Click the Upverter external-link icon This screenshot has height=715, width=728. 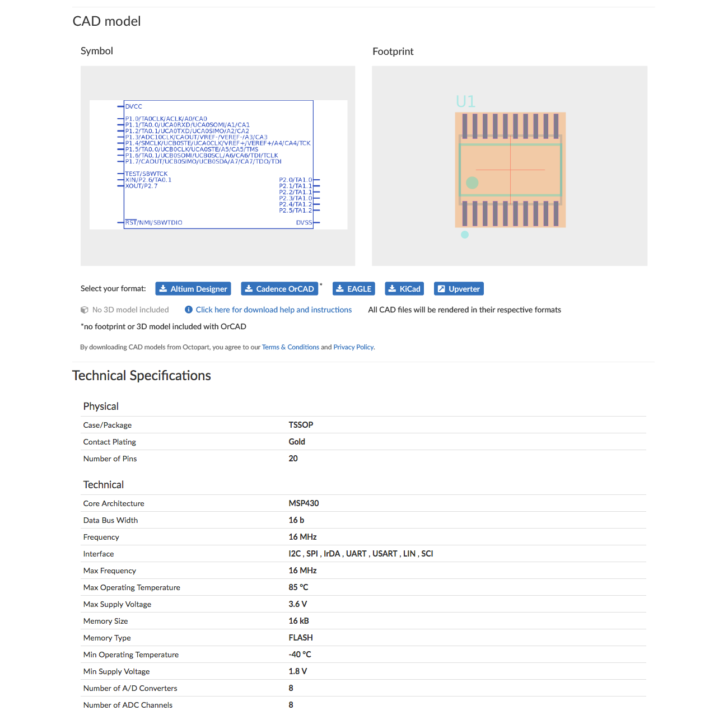pos(441,289)
